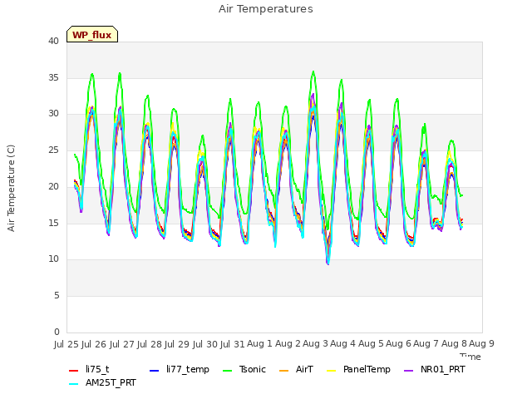Screen dimensions: 532x399
Task: Click the 0 y-axis tick label
Action: (x=57, y=332)
